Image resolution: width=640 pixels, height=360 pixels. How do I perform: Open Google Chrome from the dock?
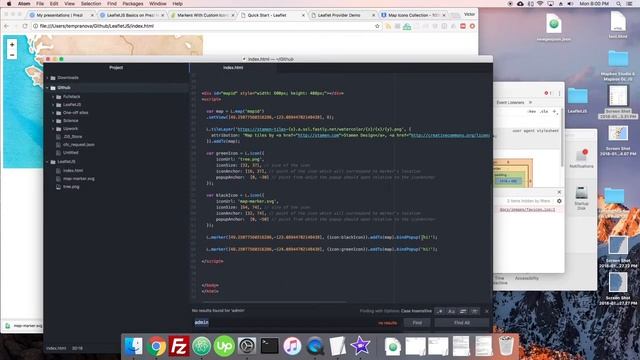tap(156, 346)
